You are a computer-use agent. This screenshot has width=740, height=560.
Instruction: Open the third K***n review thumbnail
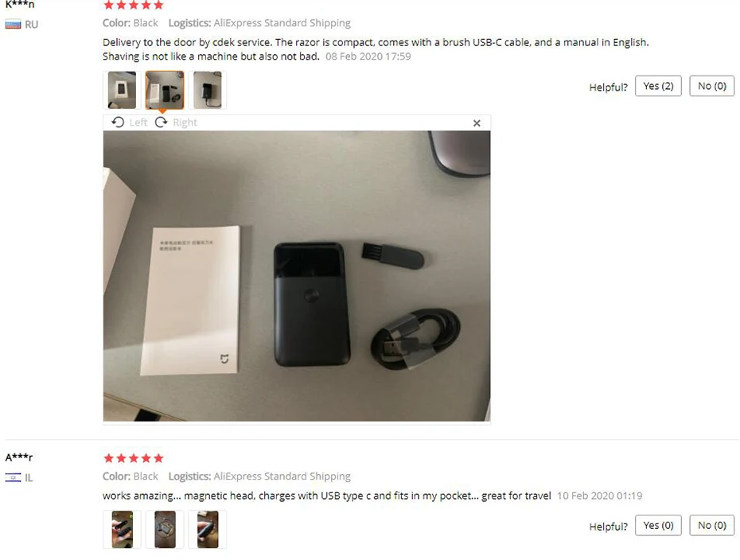[x=207, y=90]
